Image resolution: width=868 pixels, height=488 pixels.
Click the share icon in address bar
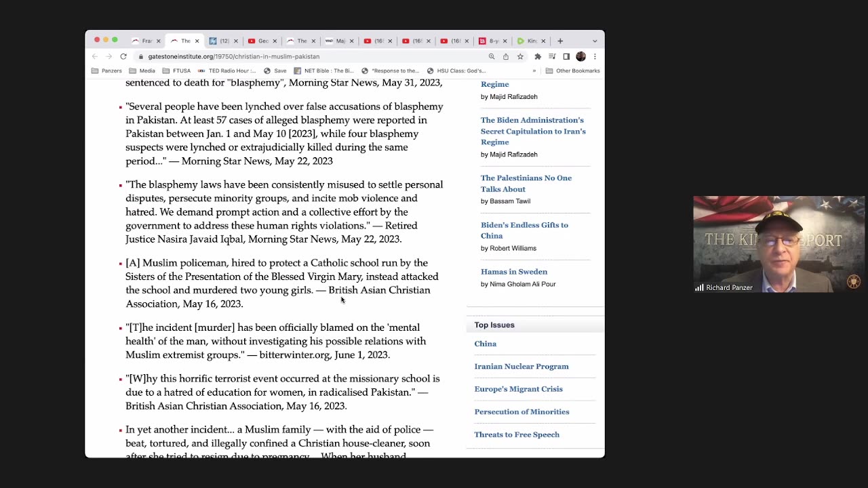[506, 57]
